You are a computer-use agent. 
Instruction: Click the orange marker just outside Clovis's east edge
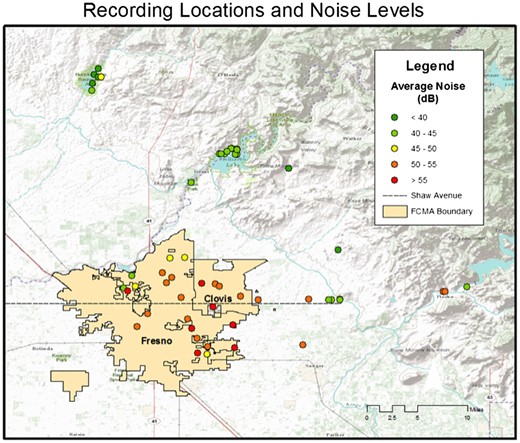point(258,300)
